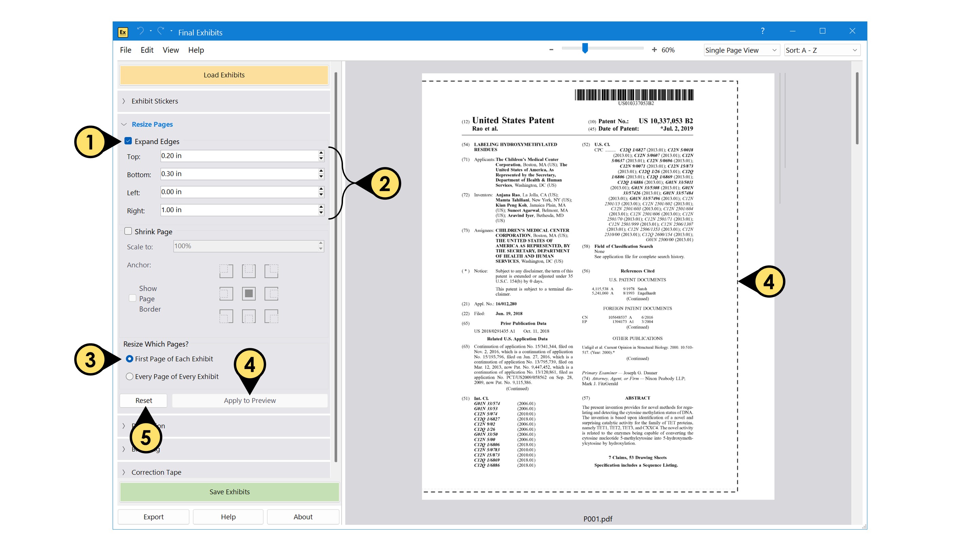This screenshot has width=980, height=551.
Task: Click the question mark help icon
Action: coord(762,31)
